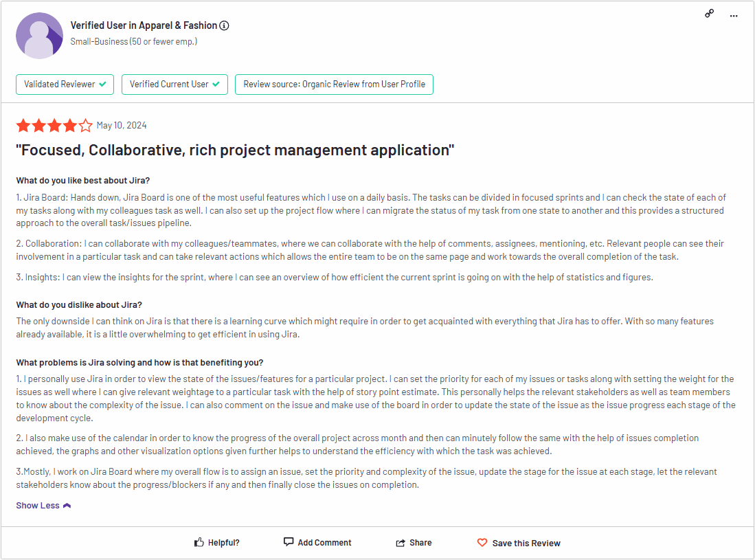Click the reviewer's purple avatar
755x560 pixels.
pos(39,36)
